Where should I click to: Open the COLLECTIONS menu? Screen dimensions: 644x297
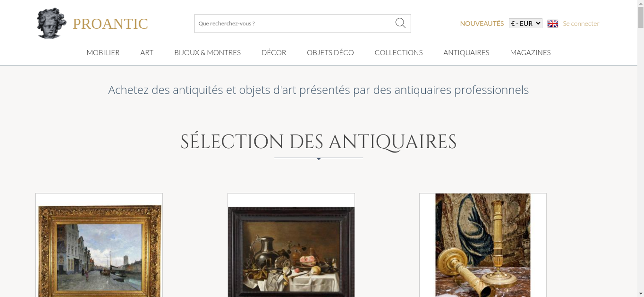pyautogui.click(x=399, y=52)
